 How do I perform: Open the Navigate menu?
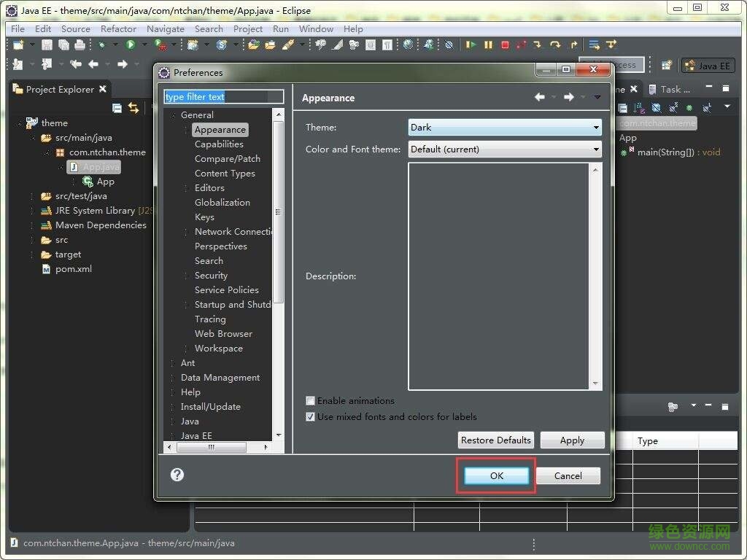[x=165, y=29]
